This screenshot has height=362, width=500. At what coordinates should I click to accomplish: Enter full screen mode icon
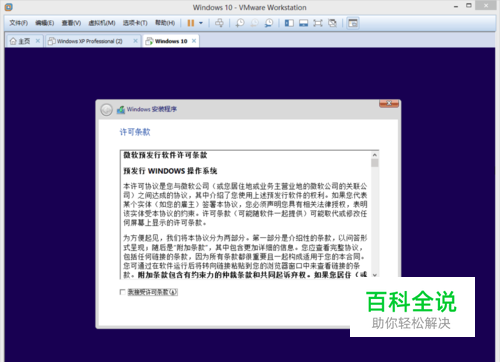(318, 23)
